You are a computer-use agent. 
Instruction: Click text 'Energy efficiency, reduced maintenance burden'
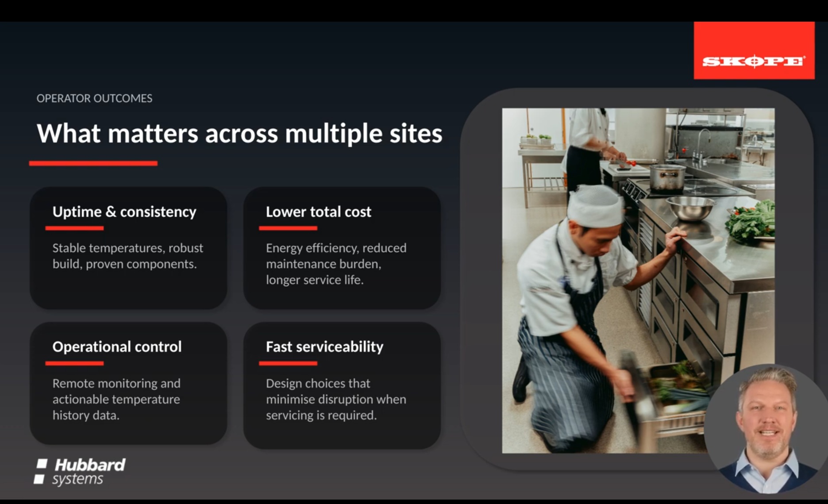[336, 256]
